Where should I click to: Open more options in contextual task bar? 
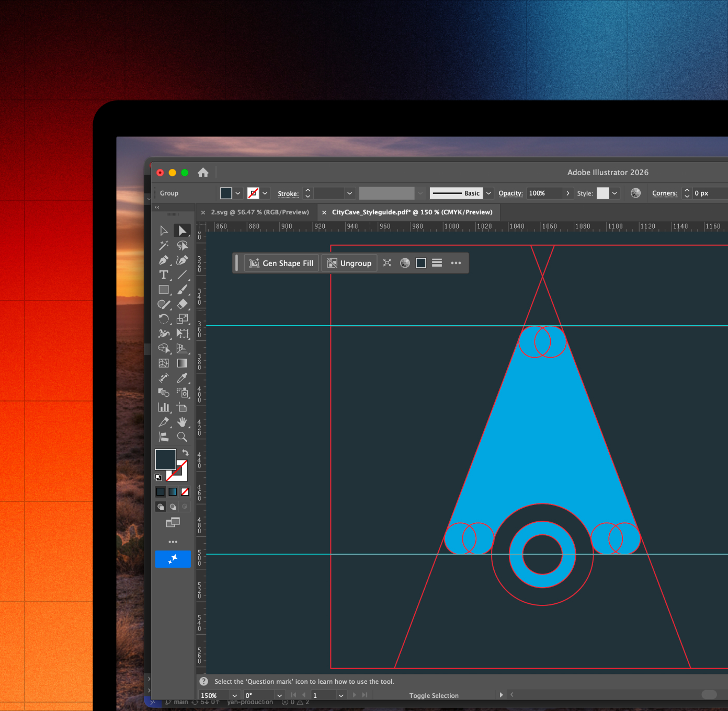pos(456,263)
